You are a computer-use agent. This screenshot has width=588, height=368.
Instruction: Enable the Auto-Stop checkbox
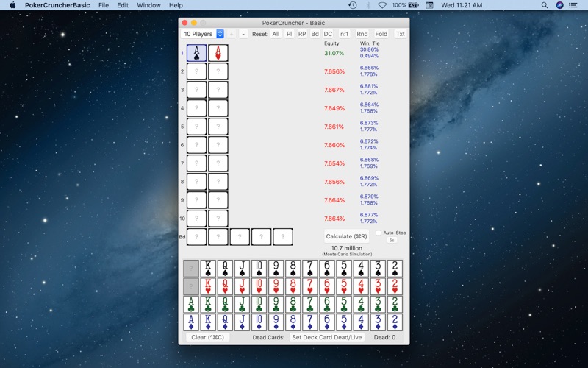click(379, 233)
